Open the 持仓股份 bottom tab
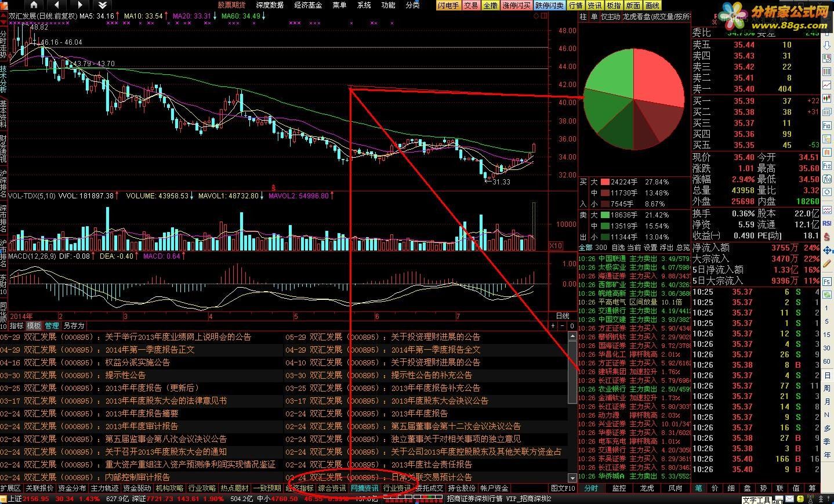Viewport: 834px width, 504px height. 462,488
